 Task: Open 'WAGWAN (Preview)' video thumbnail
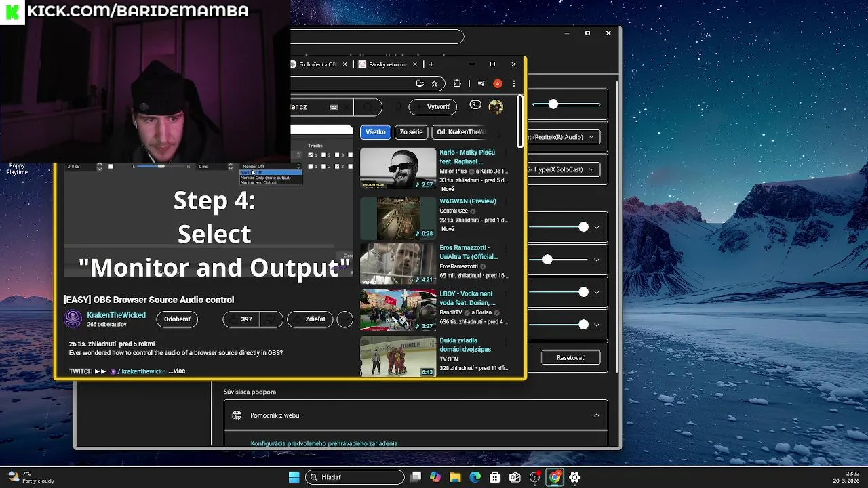[398, 218]
